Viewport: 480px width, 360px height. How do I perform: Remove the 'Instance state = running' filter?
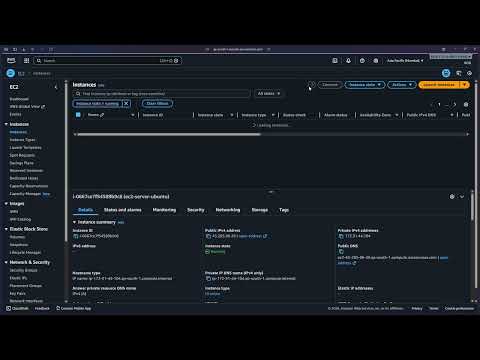click(x=126, y=104)
